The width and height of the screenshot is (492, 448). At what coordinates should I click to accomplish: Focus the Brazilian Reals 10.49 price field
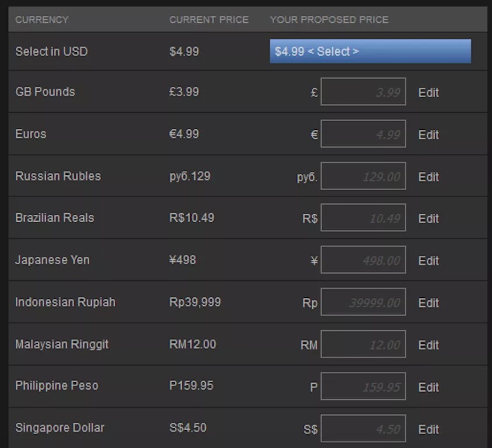[x=363, y=217]
